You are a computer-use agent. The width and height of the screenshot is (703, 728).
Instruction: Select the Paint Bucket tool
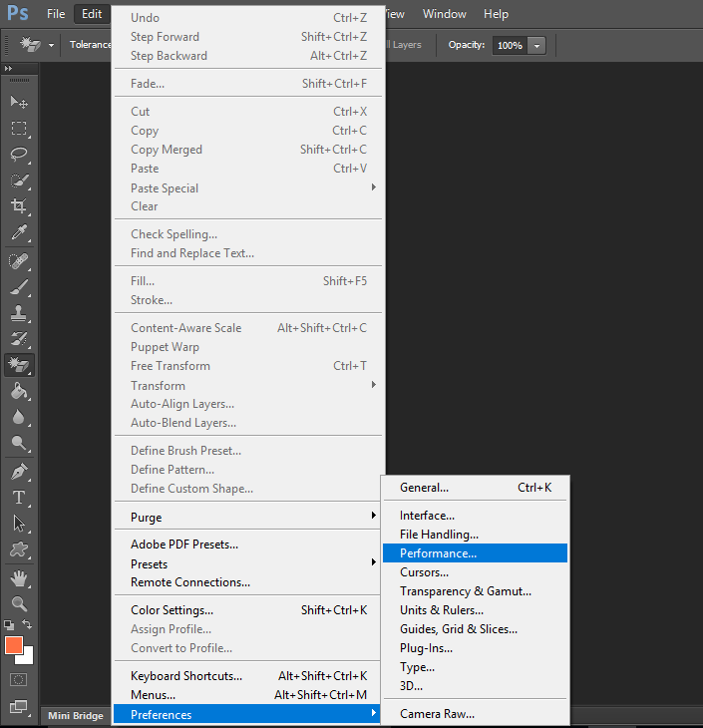click(19, 391)
